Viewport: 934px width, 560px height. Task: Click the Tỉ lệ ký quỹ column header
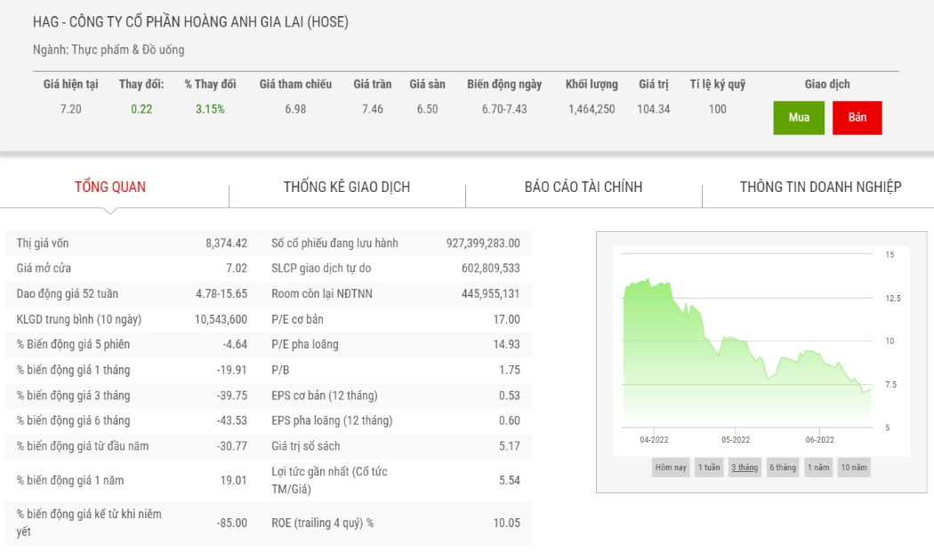point(717,84)
